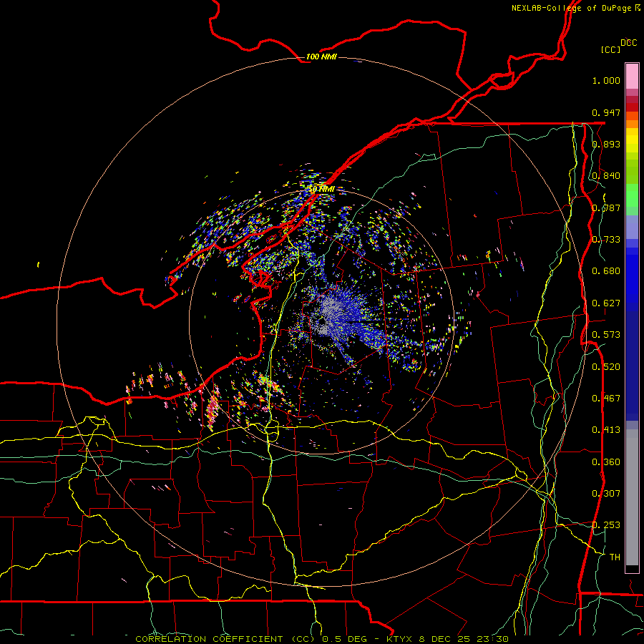This screenshot has width=644, height=644.
Task: Select the 0.573 scale value
Action: click(x=606, y=335)
